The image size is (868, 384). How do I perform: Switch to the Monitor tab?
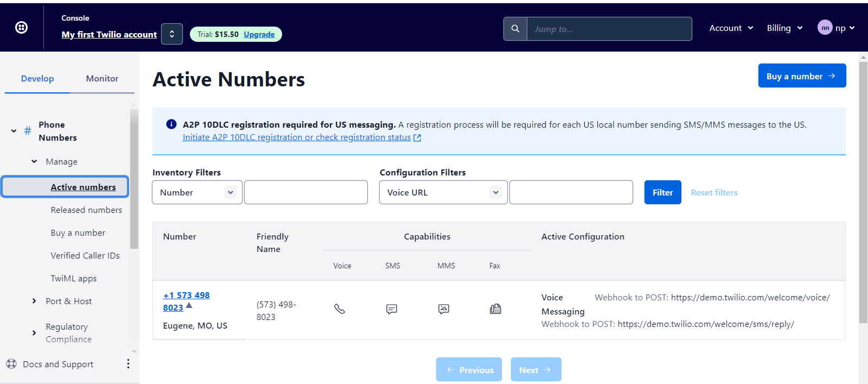click(x=102, y=79)
